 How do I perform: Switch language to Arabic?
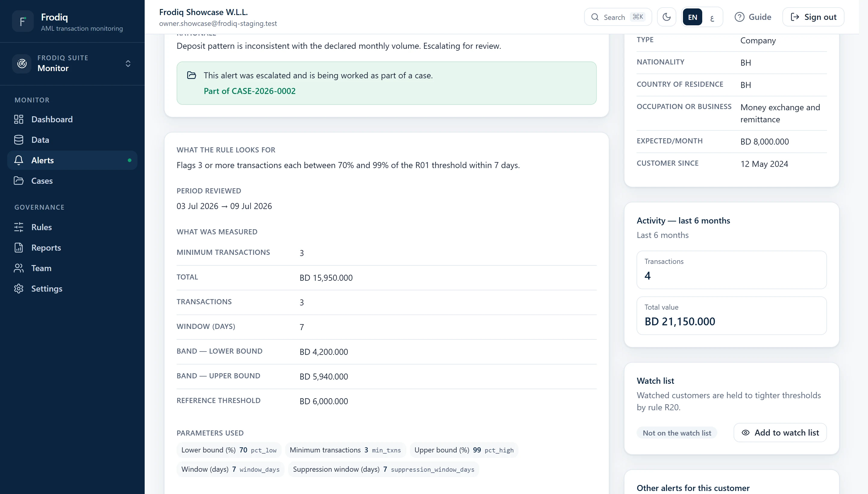(x=712, y=17)
